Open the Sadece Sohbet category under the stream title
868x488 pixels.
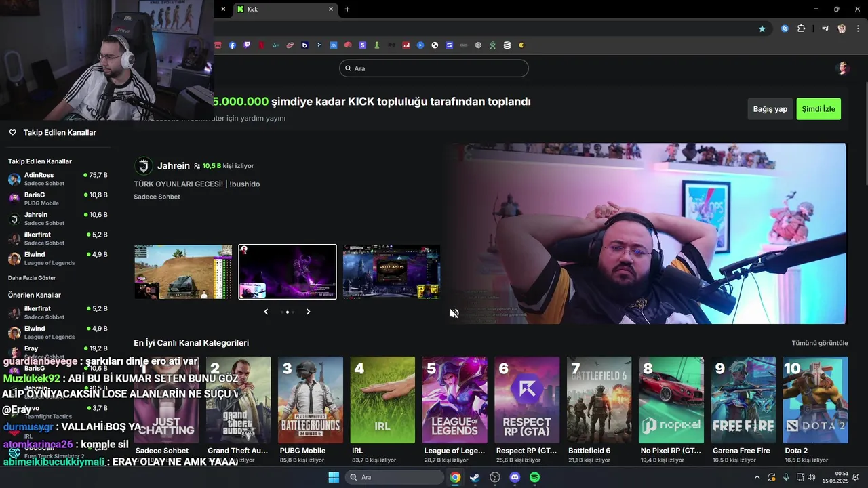pos(157,197)
